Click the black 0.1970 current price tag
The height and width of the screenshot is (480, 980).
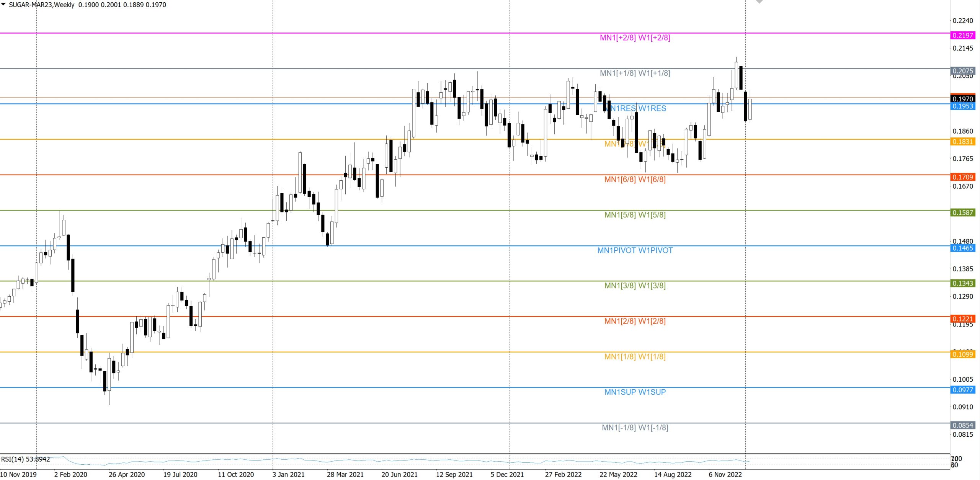pyautogui.click(x=962, y=99)
